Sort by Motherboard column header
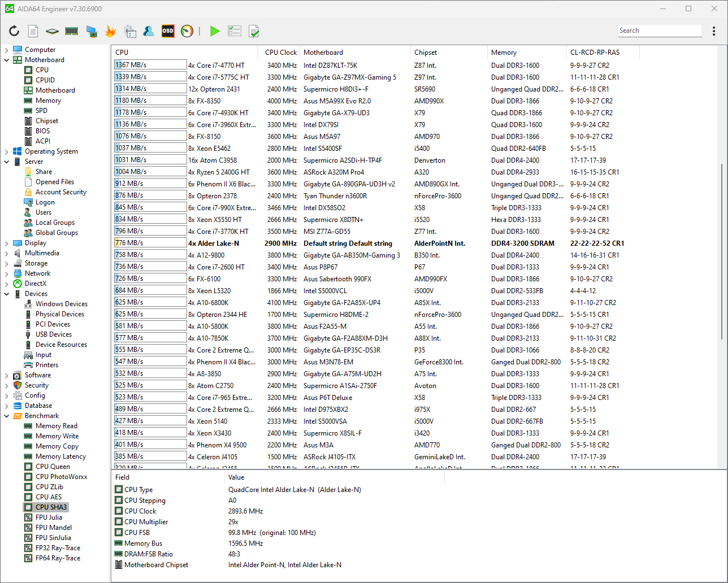 point(323,53)
